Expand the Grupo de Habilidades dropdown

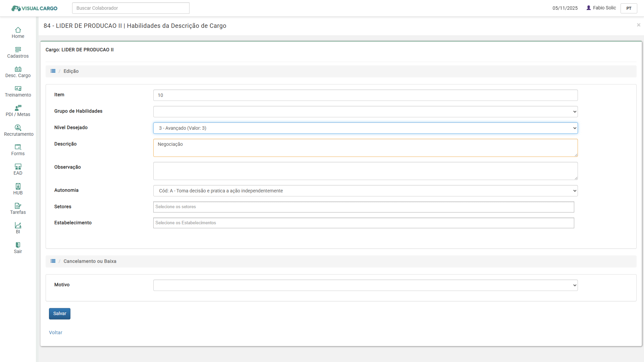click(x=365, y=112)
